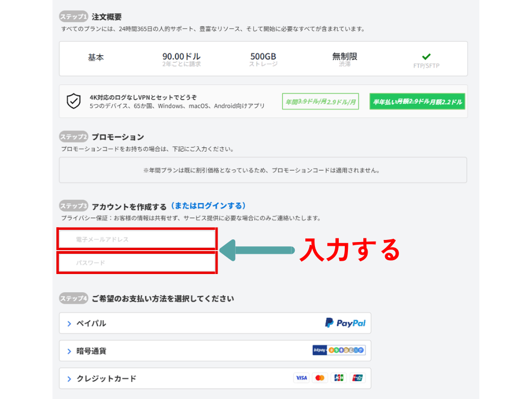Viewport: 532px width, 399px height.
Task: Click the VPN shield icon
Action: [x=73, y=101]
